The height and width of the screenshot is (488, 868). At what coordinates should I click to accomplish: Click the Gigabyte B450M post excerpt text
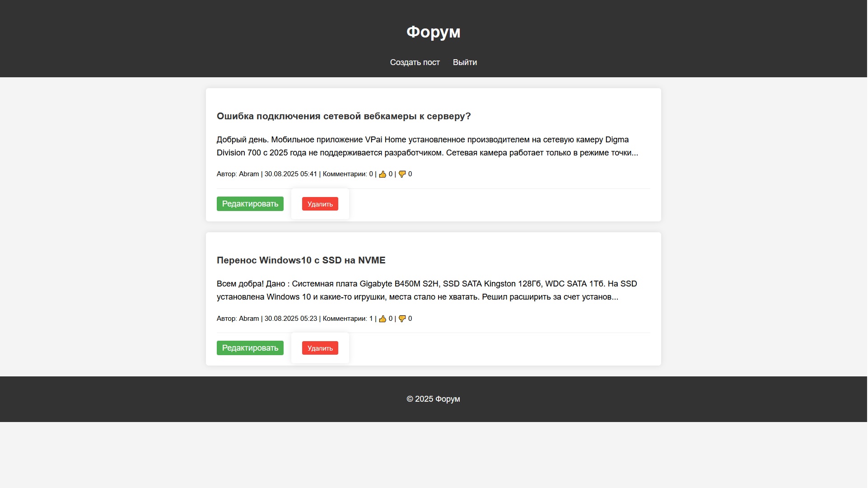(x=426, y=290)
